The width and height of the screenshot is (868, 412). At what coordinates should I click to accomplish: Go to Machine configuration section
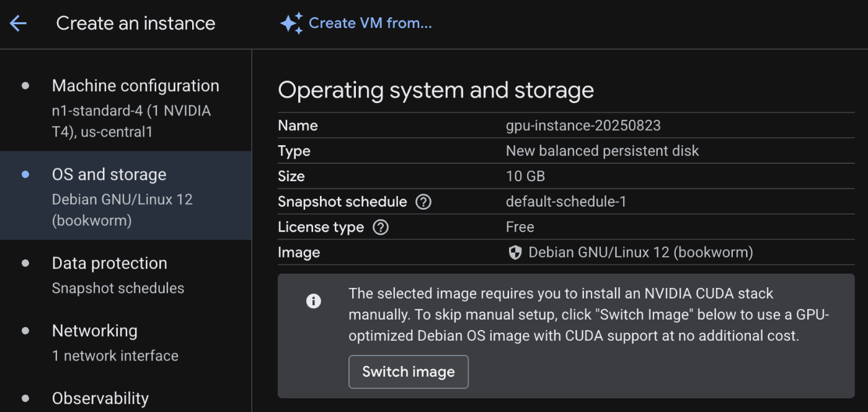pyautogui.click(x=126, y=108)
